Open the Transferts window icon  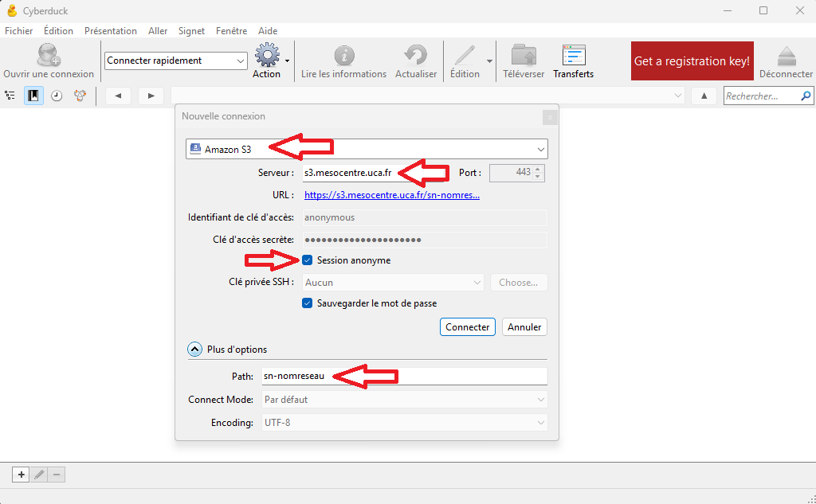pyautogui.click(x=574, y=55)
